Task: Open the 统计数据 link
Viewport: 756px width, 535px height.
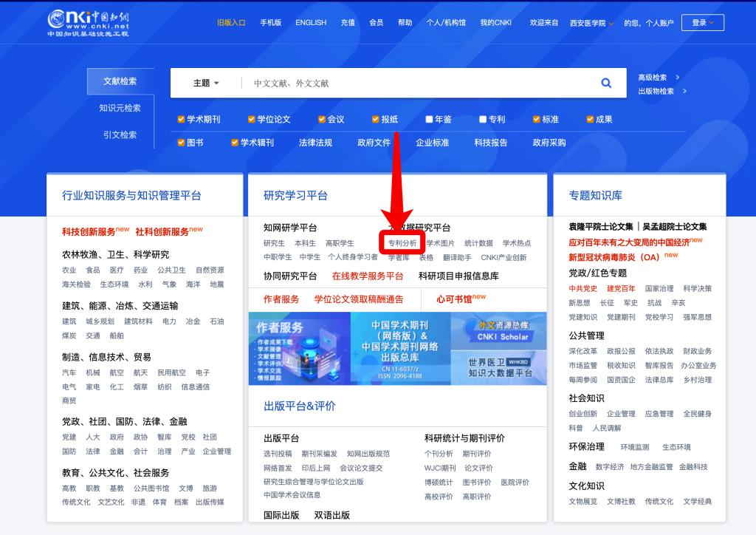Action: pyautogui.click(x=478, y=243)
